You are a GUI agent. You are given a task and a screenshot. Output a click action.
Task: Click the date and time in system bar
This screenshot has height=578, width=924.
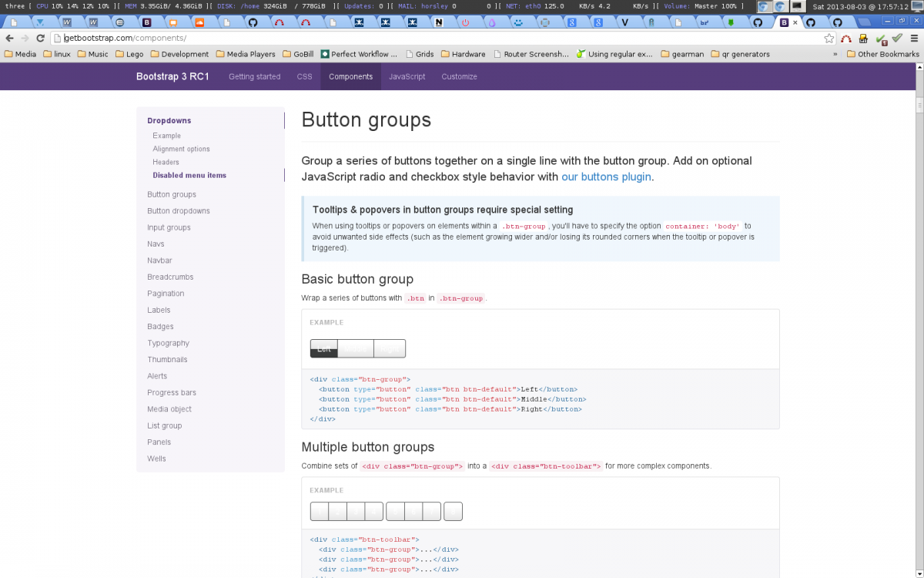(861, 5)
